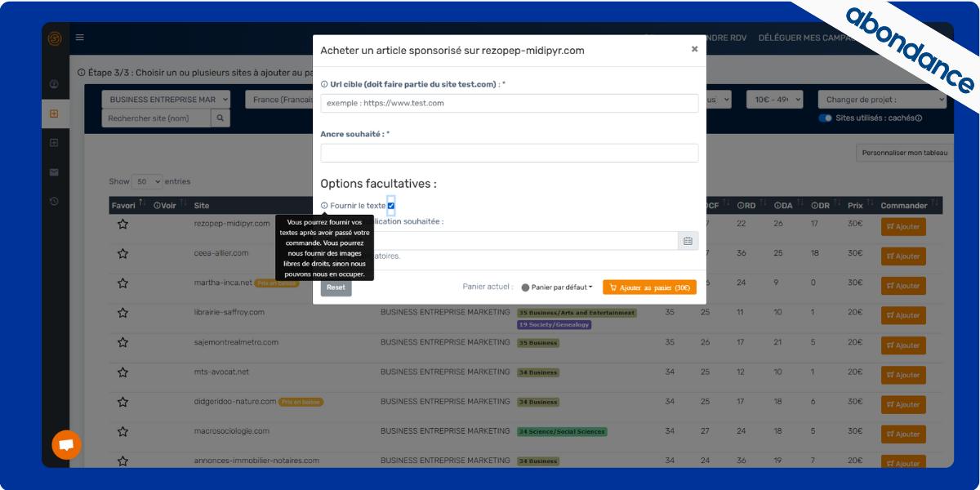Click the Url cible input field
The height and width of the screenshot is (490, 980).
(510, 103)
